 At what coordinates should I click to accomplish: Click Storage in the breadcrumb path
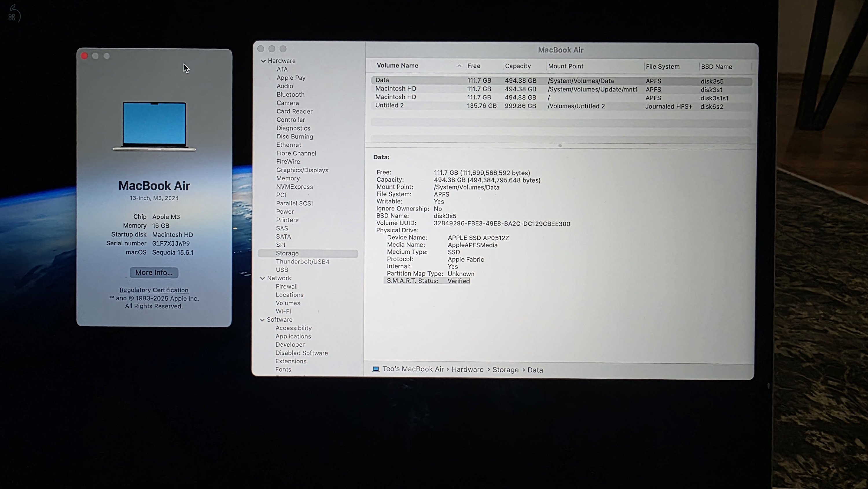[x=505, y=369]
